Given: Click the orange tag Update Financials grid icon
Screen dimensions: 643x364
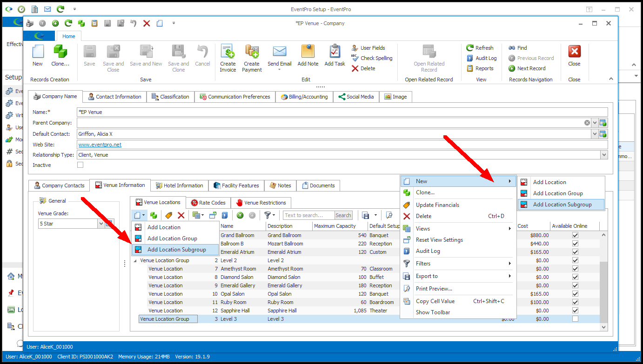Looking at the screenshot, I should click(168, 215).
